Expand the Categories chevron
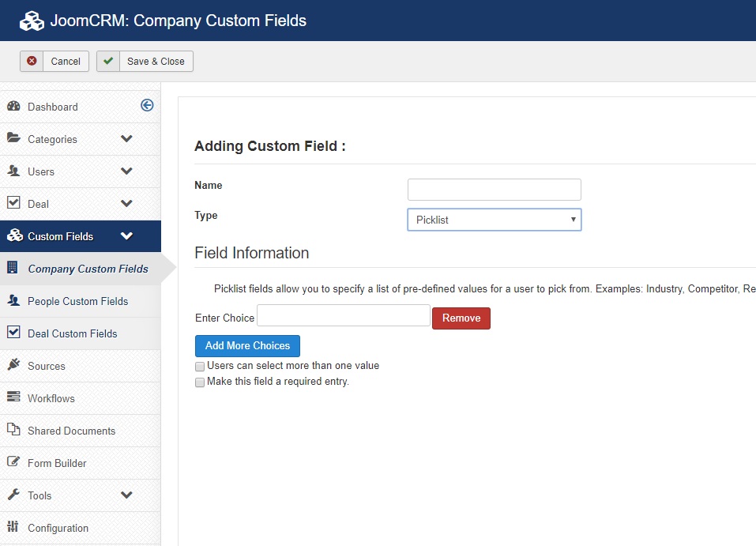Image resolution: width=756 pixels, height=546 pixels. point(126,139)
